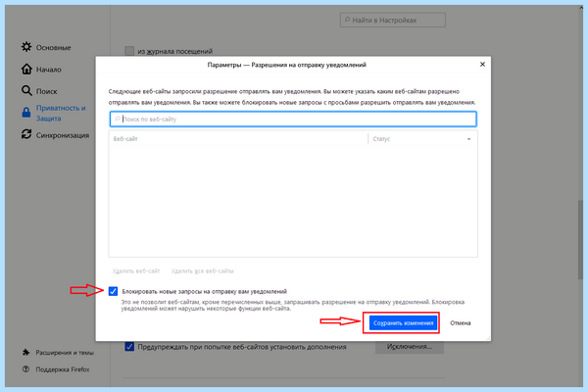Click the house icon for Начало
The height and width of the screenshot is (392, 588).
pos(26,69)
